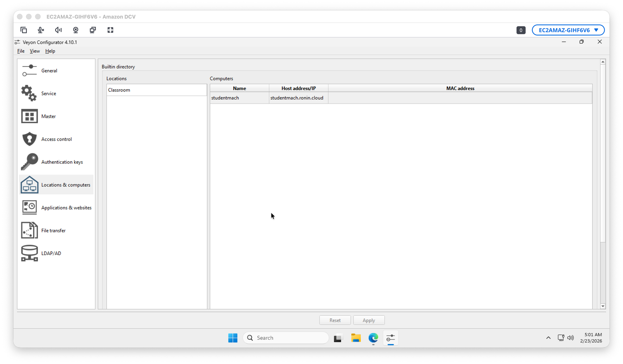Open Authentication keys key icon
This screenshot has height=364, width=623.
(x=29, y=162)
